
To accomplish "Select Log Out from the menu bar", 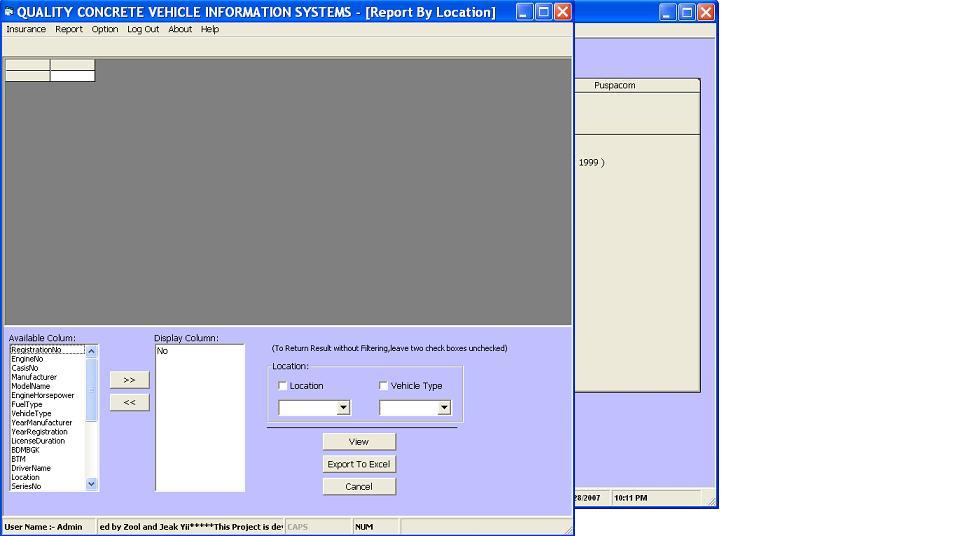I will click(143, 29).
